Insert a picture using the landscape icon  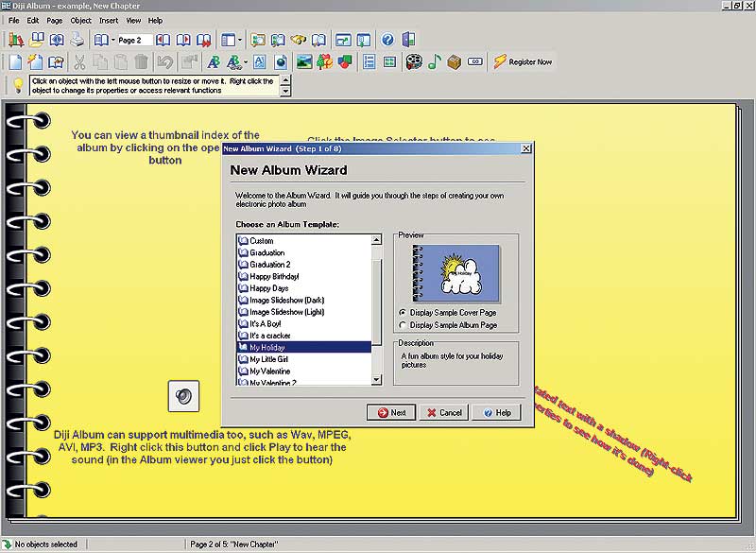pyautogui.click(x=304, y=61)
